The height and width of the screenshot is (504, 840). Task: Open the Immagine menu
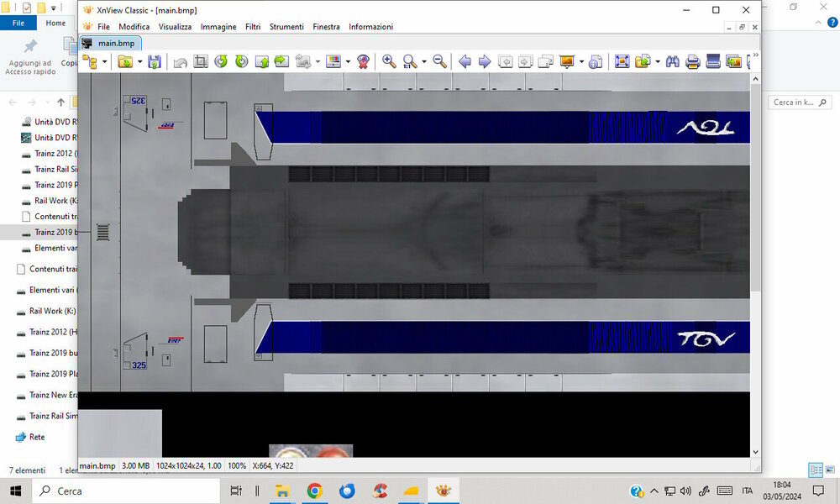click(218, 27)
